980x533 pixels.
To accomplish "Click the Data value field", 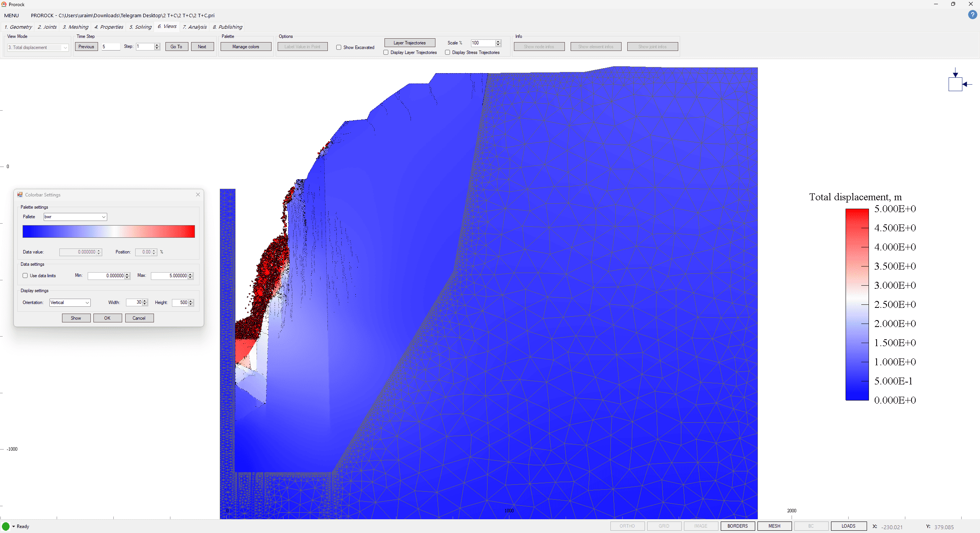I will 78,252.
